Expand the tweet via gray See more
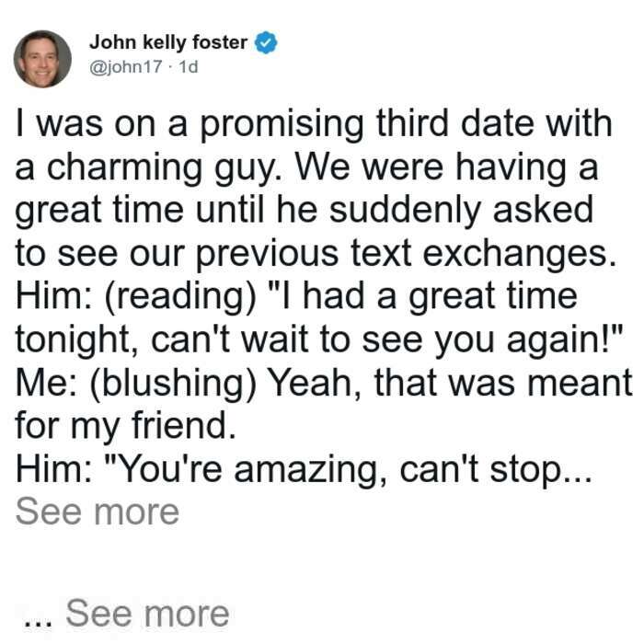Viewport: 644px width, 644px height. pos(98,512)
